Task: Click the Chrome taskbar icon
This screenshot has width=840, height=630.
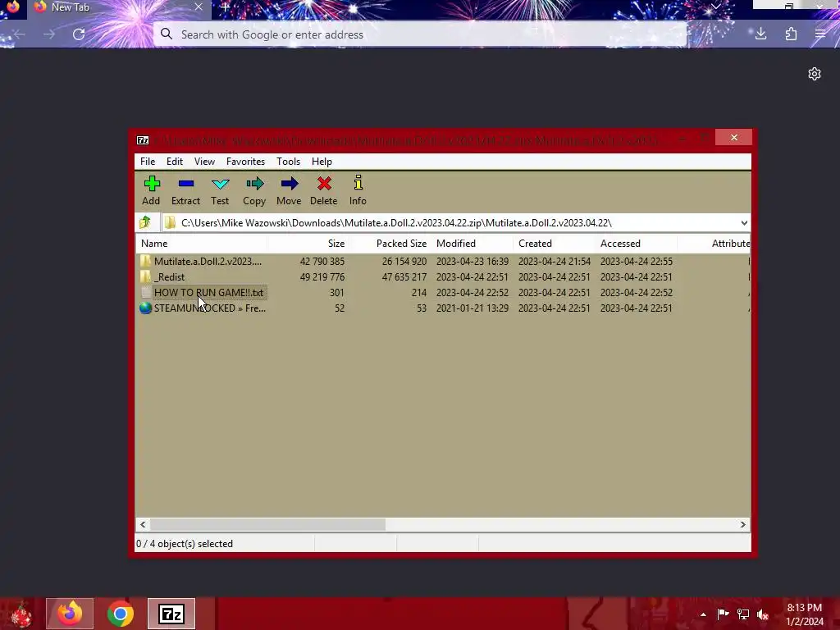Action: click(x=121, y=614)
